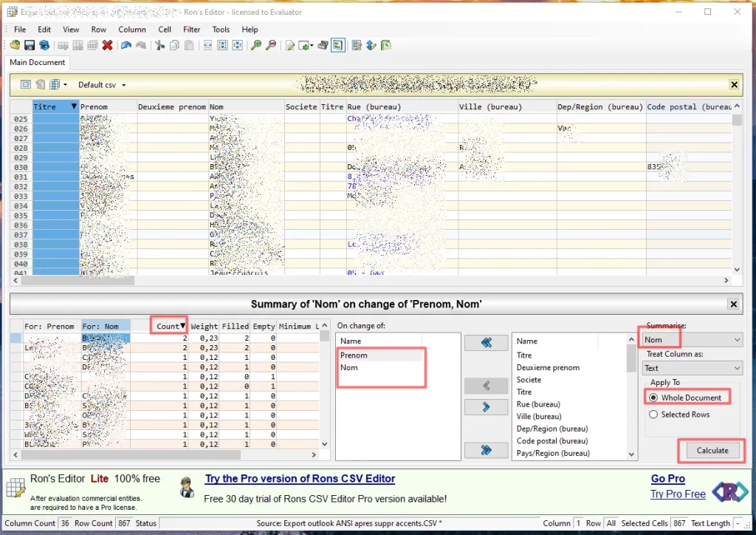The height and width of the screenshot is (535, 756).
Task: Click the Ville (bureau) header in main grid
Action: click(507, 106)
